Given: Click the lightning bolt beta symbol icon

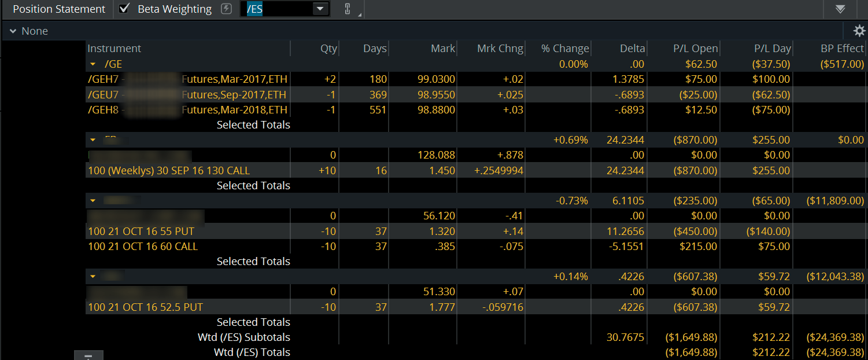Looking at the screenshot, I should 226,9.
